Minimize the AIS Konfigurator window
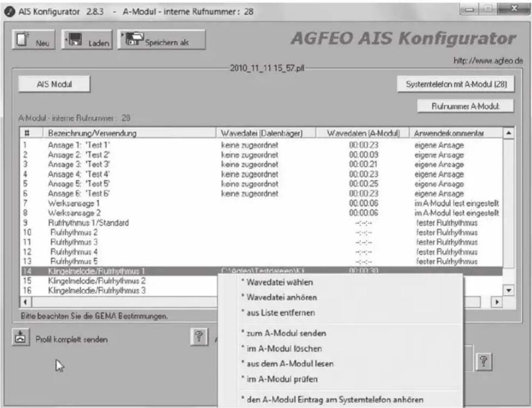 470,9
